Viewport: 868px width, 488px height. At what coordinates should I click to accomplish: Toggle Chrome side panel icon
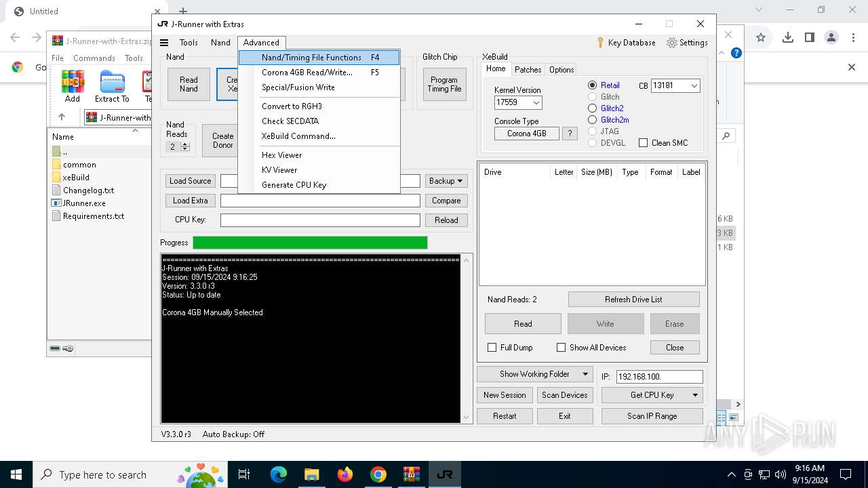pyautogui.click(x=809, y=37)
